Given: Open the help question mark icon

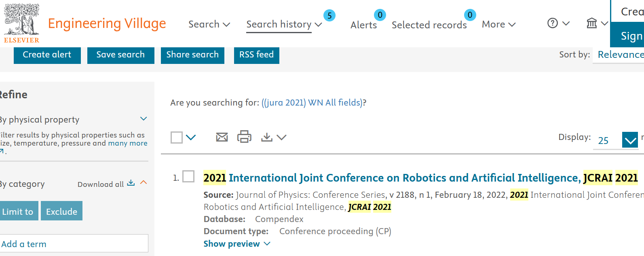Looking at the screenshot, I should 553,23.
